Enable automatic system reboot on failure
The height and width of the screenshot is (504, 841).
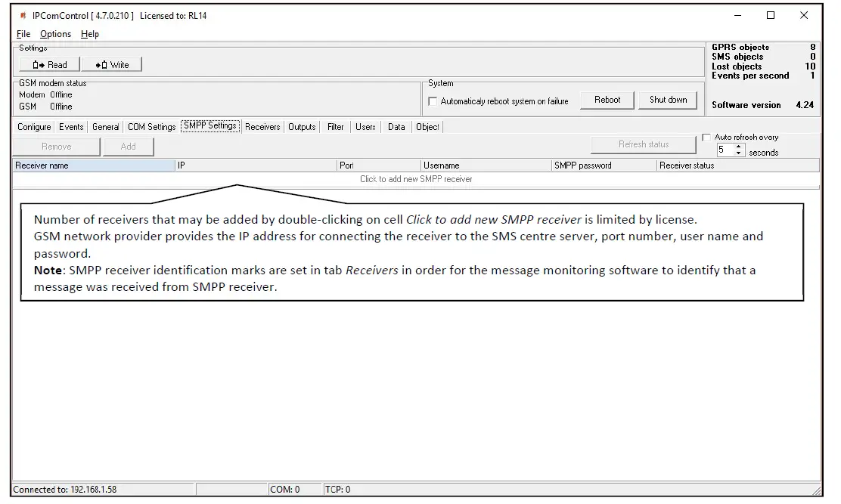[x=433, y=100]
